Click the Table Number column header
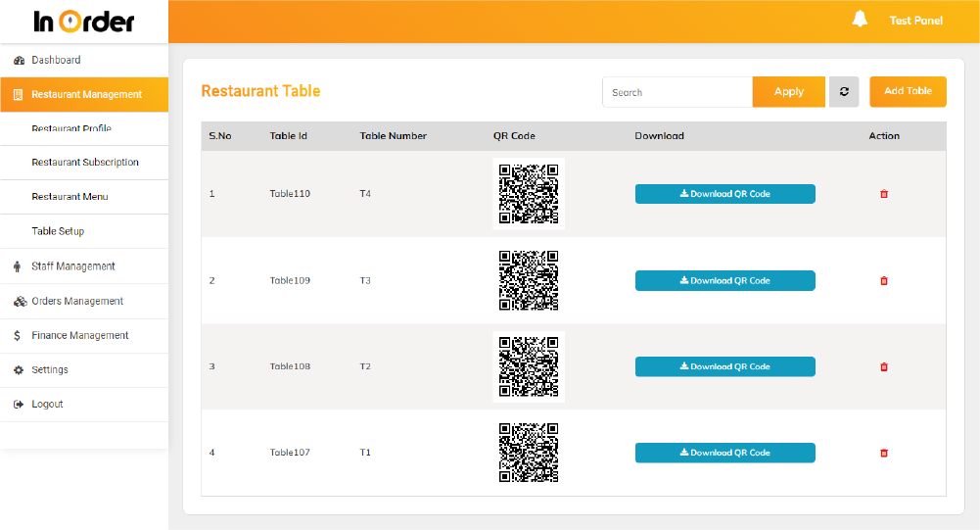Image resolution: width=980 pixels, height=530 pixels. point(394,136)
